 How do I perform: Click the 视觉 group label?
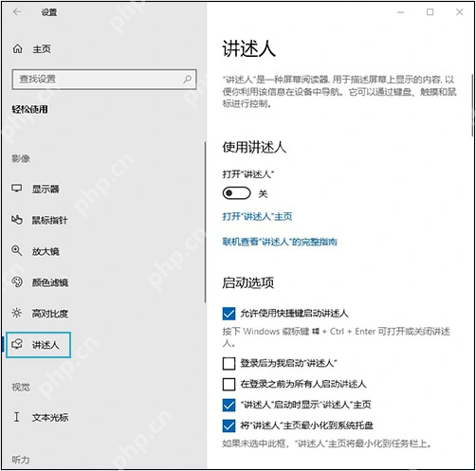(21, 387)
